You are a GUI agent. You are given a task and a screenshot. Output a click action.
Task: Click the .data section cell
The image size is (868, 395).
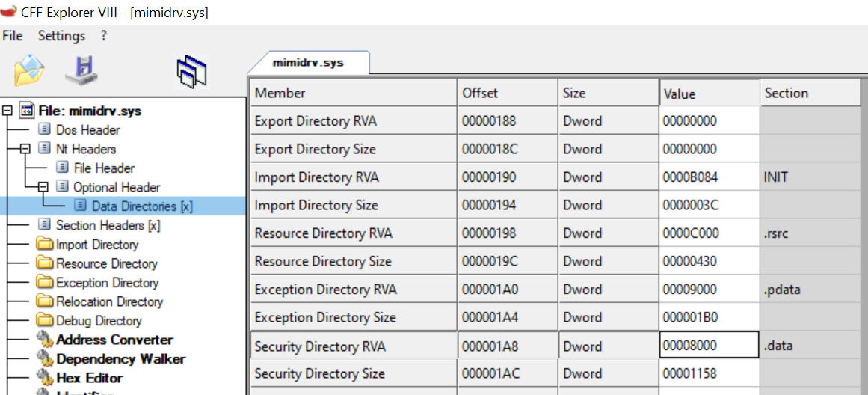[x=811, y=346]
